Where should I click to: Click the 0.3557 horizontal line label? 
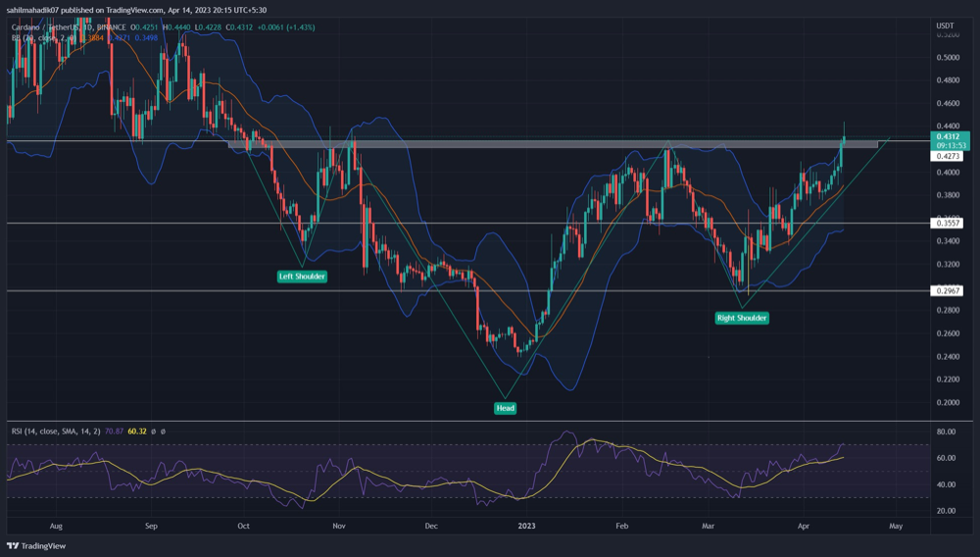click(947, 224)
